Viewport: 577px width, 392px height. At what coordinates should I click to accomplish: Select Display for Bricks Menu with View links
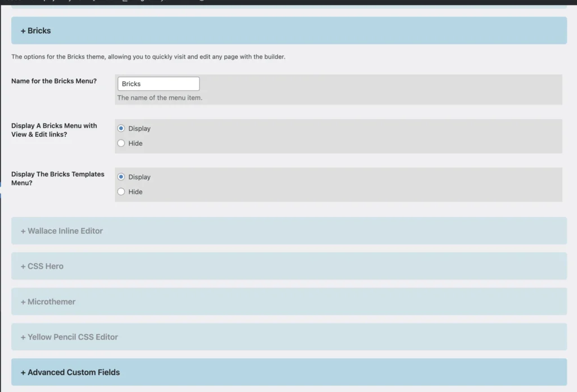121,128
